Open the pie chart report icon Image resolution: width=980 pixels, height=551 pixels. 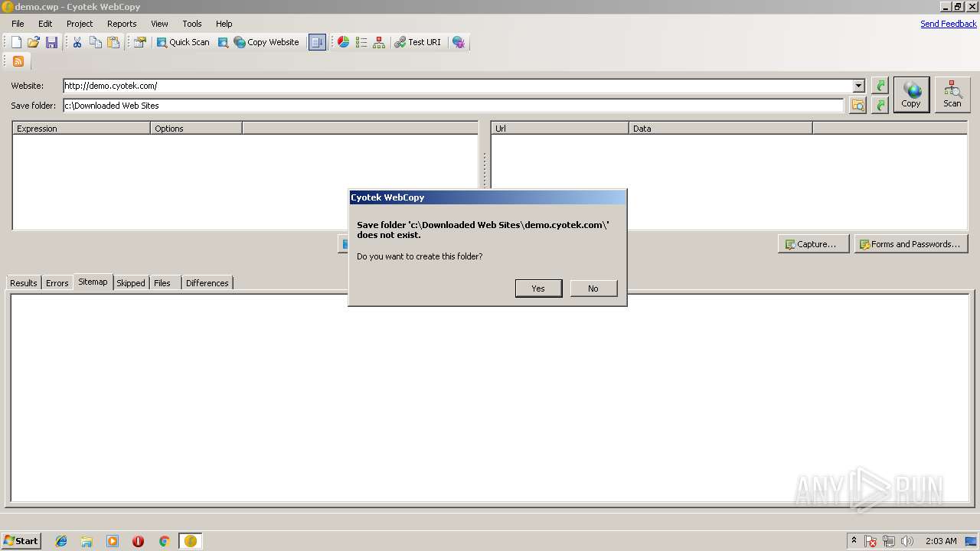tap(344, 42)
